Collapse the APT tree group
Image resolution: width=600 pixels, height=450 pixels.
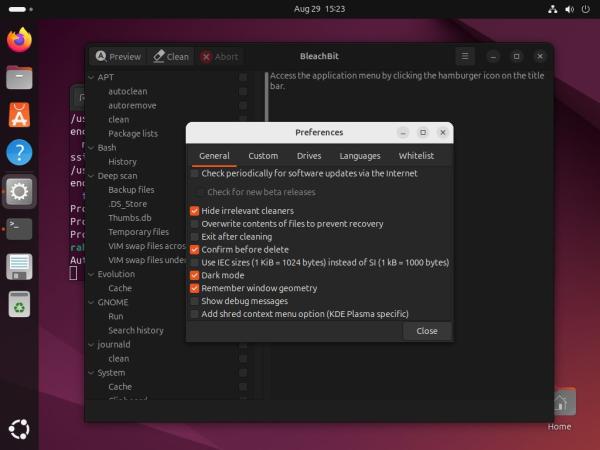91,77
